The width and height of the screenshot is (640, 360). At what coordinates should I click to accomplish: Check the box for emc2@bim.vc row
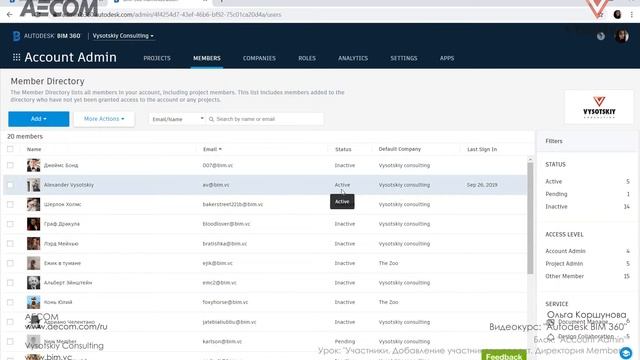point(10,282)
